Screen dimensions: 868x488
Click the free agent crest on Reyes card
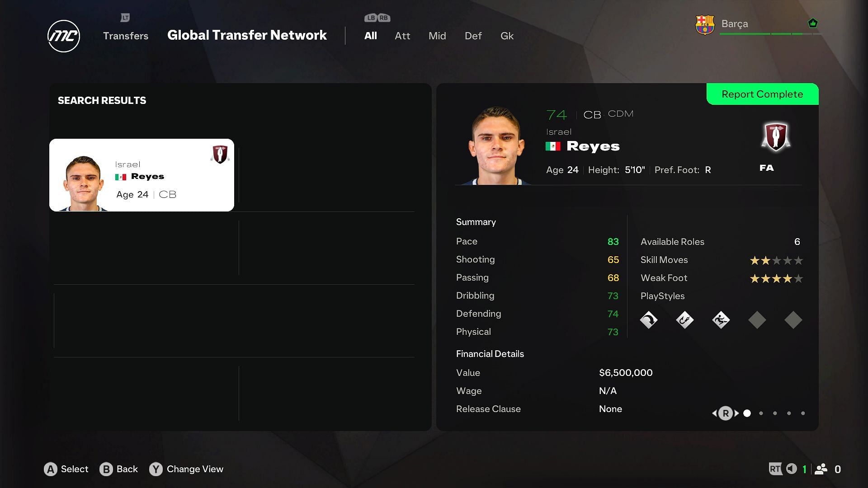coord(220,154)
